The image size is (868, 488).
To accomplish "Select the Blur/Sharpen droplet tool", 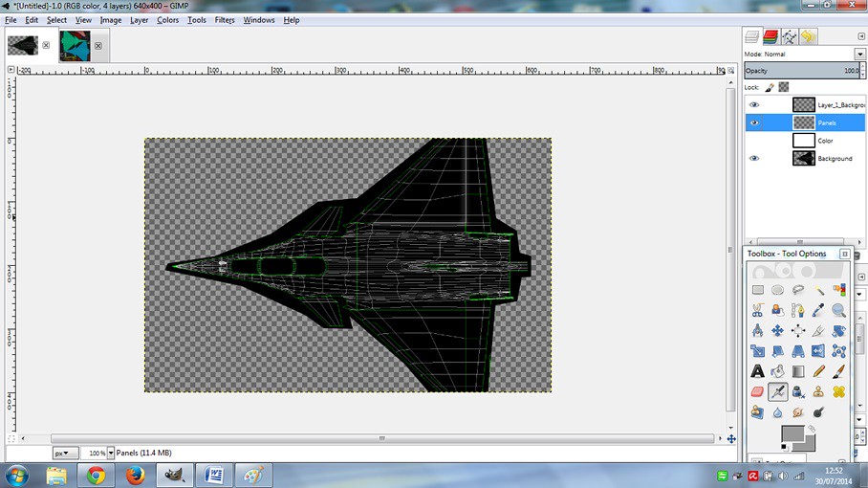I will [778, 412].
